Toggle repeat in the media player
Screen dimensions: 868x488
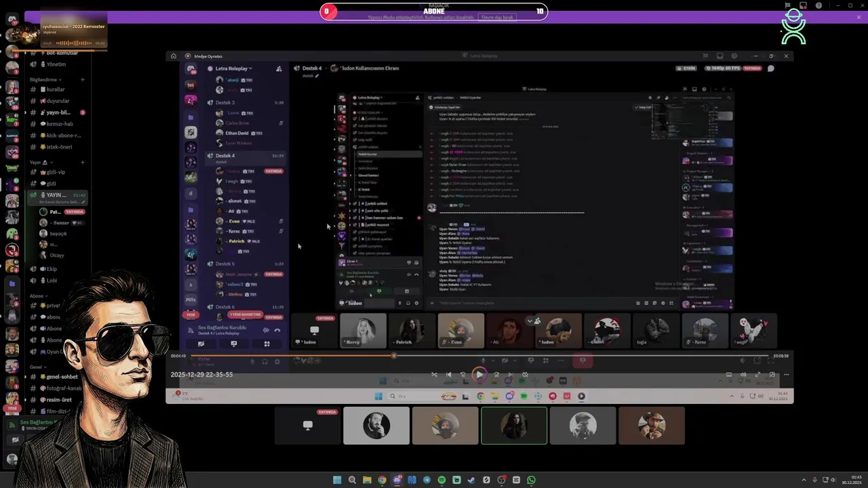click(x=525, y=375)
